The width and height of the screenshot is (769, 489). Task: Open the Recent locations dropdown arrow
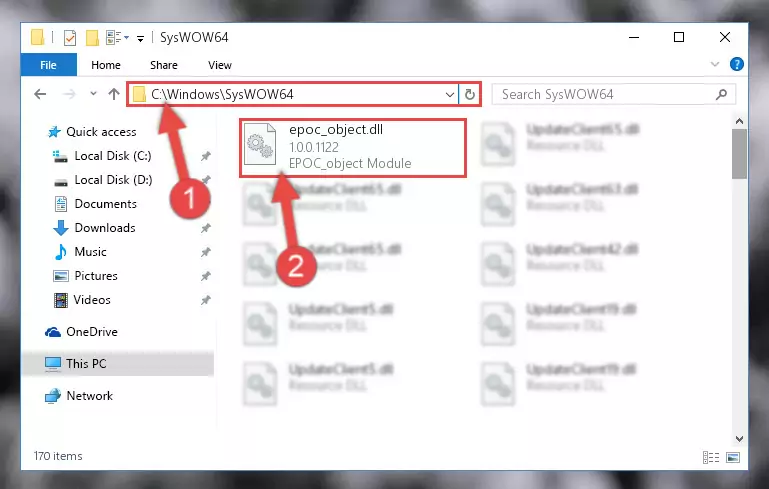[x=93, y=94]
